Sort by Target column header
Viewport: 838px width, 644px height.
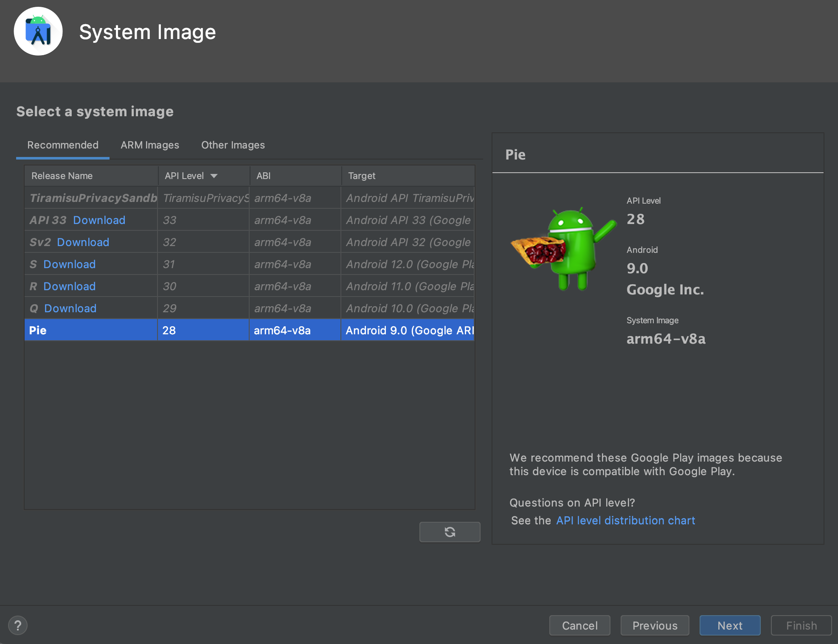(408, 176)
